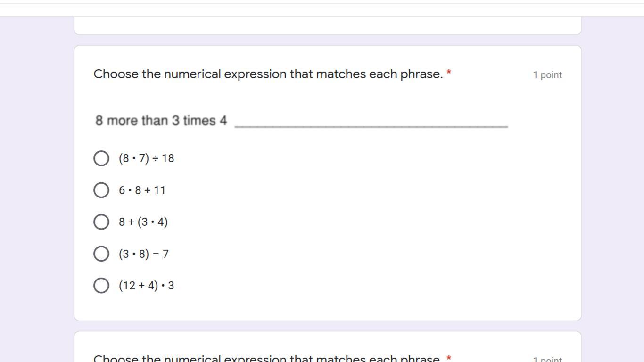Image resolution: width=644 pixels, height=362 pixels.
Task: Click the phrase "8 more than 3 times 4"
Action: (161, 121)
